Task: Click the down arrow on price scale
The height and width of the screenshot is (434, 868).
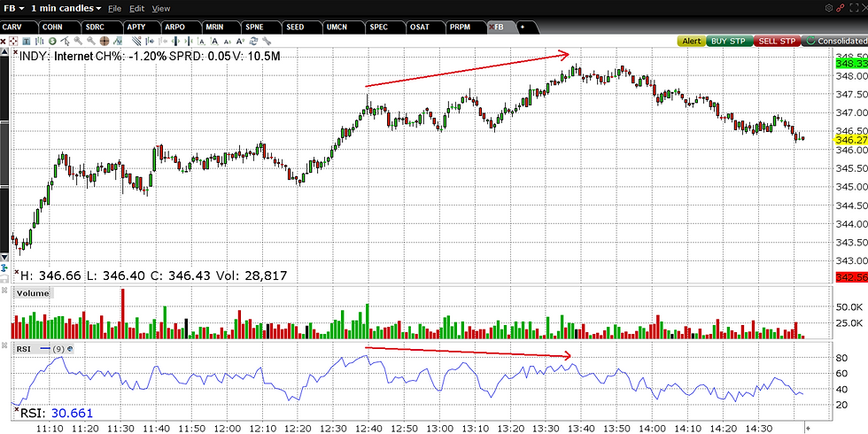Action: (x=4, y=258)
